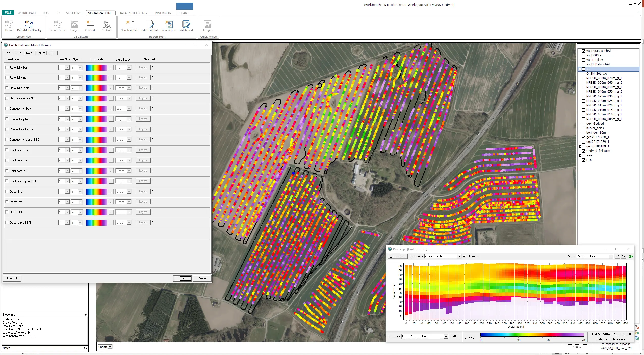This screenshot has width=644, height=355.
Task: Switch to the WORKSPACE ribbon tab
Action: point(27,13)
